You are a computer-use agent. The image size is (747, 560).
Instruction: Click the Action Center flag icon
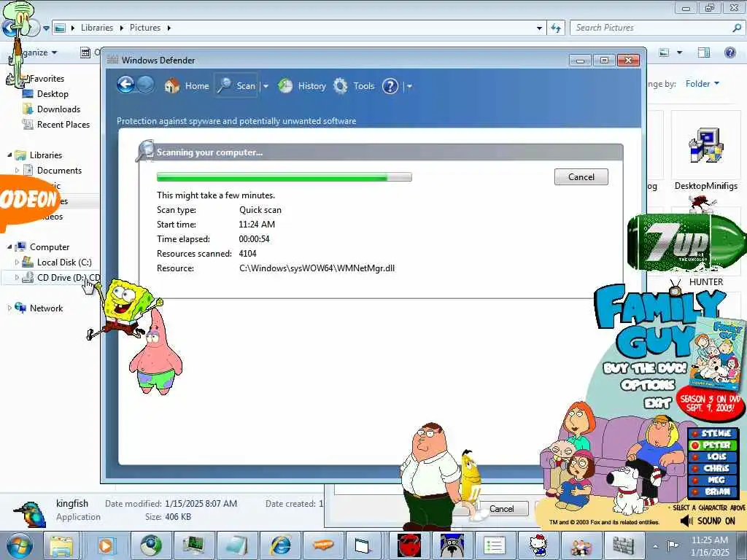pos(673,545)
